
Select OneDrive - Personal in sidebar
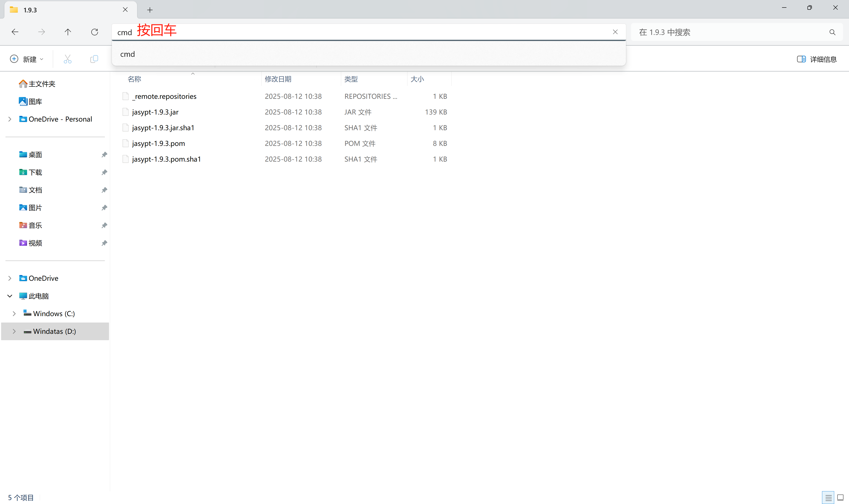click(x=56, y=119)
